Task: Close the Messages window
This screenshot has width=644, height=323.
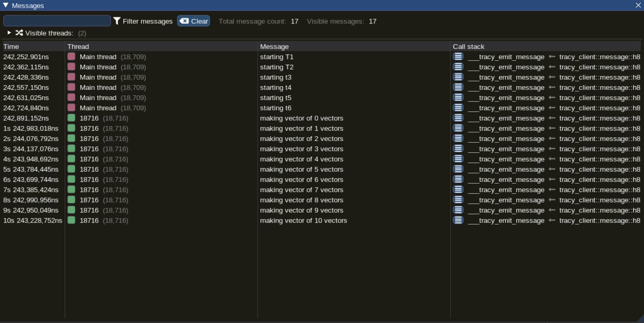Action: [638, 5]
